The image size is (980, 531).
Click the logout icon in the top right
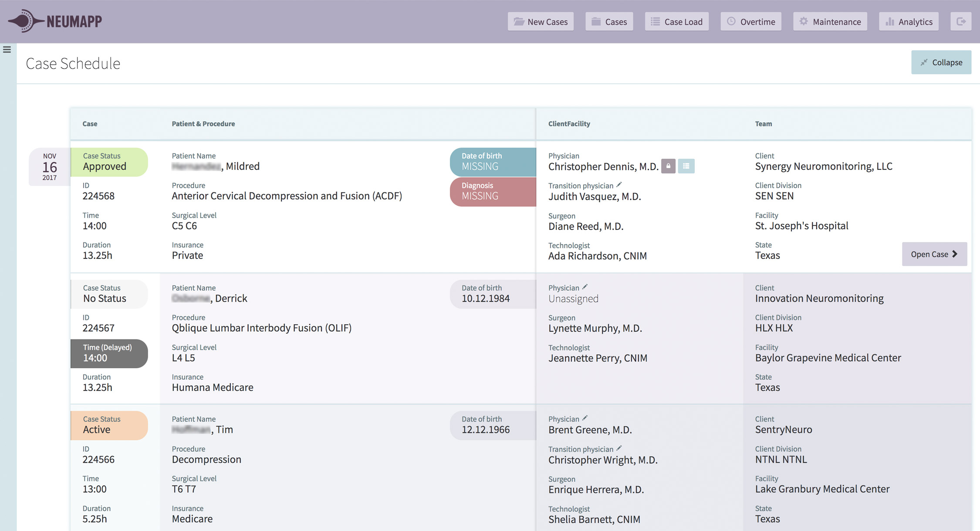961,21
